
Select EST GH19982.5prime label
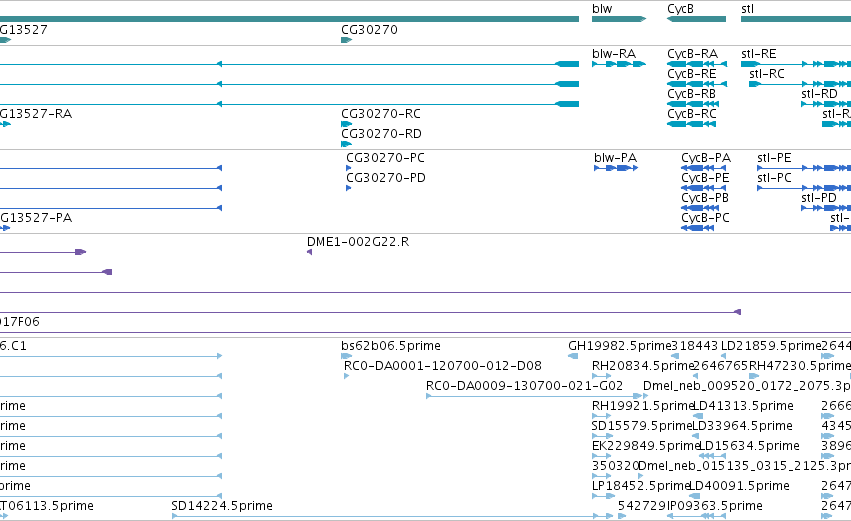[620, 346]
